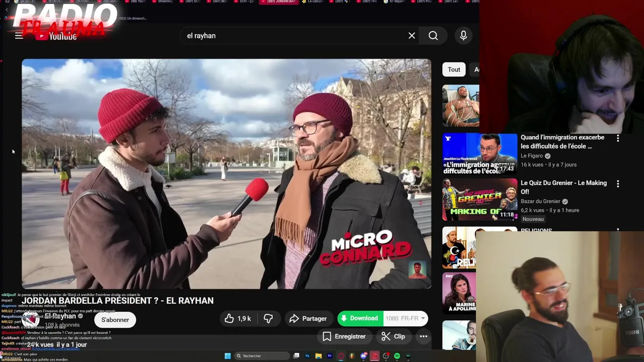Screen dimensions: 644x362
Task: Open the top suggested video thumbnail with shirtless man
Action: (x=461, y=106)
